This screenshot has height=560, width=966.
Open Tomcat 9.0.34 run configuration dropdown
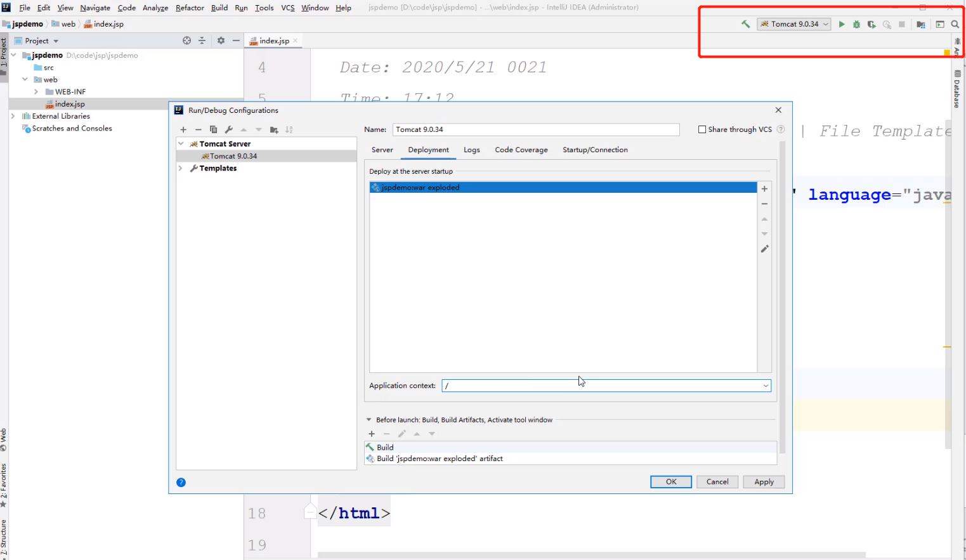pyautogui.click(x=794, y=24)
